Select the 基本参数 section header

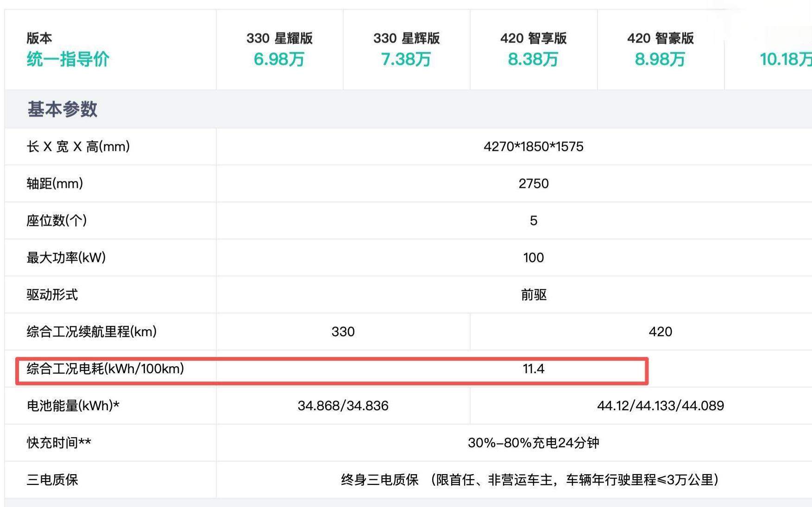coord(63,109)
